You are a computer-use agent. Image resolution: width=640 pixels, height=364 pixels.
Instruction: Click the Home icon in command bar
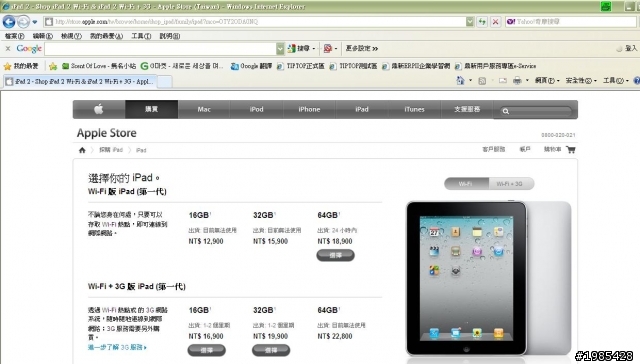460,80
